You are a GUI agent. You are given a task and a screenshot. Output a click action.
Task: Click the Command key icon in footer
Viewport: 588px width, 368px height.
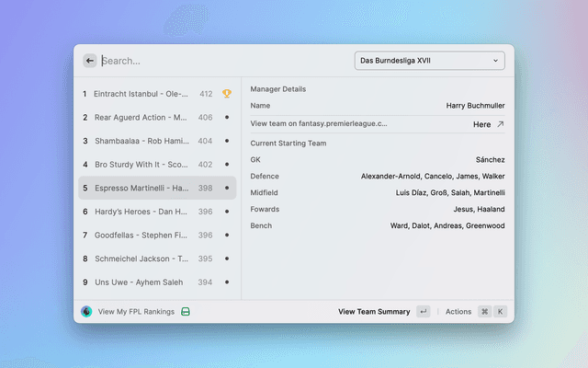click(x=484, y=312)
